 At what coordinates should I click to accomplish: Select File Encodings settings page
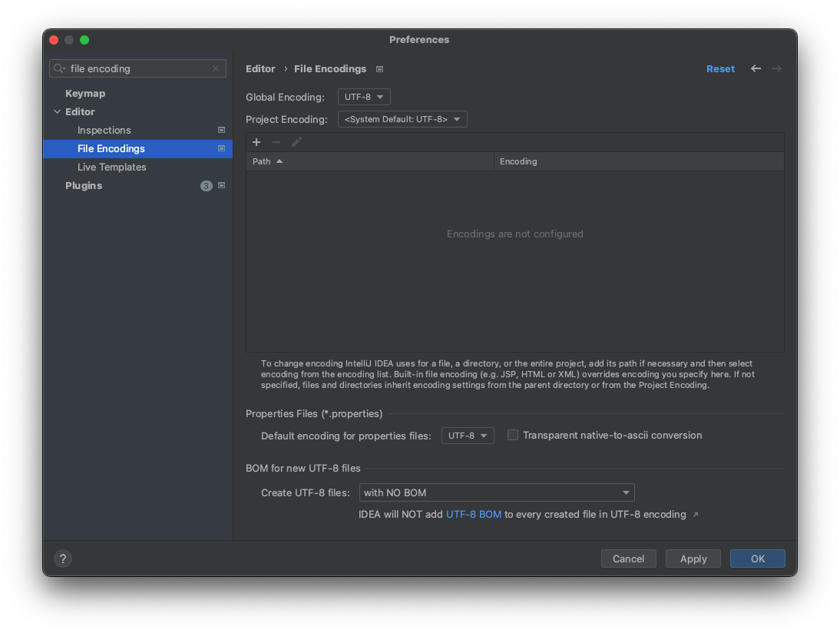point(137,148)
